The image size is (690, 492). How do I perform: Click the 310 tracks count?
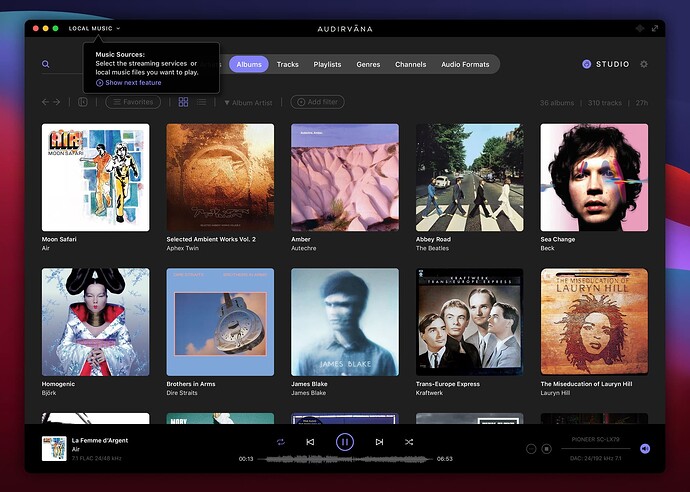[605, 103]
